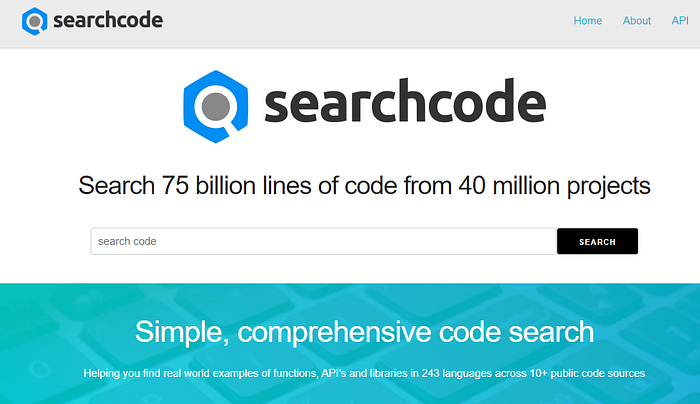This screenshot has height=404, width=700.
Task: Click the large blue hexagon magnifier logo
Action: [216, 106]
